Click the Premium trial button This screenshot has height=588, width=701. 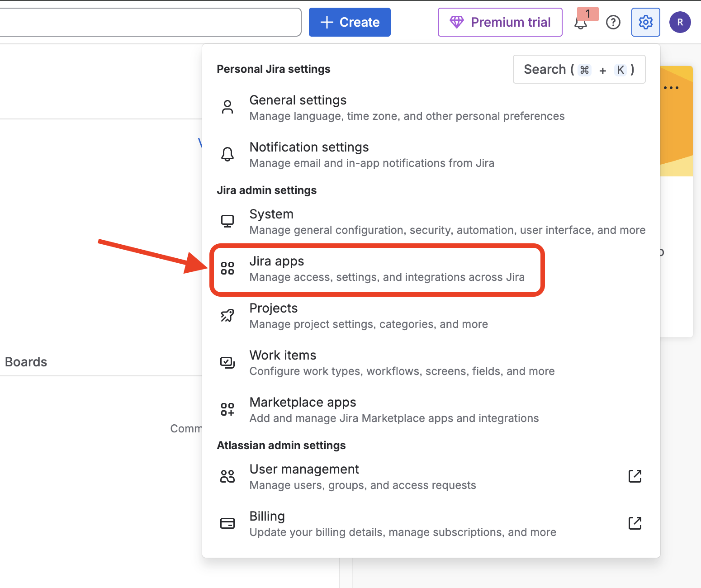coord(500,22)
